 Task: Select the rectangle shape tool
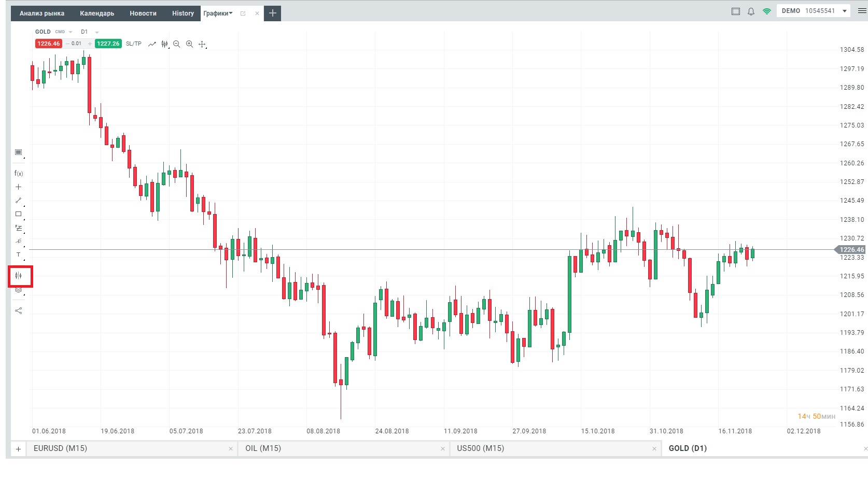[x=18, y=214]
